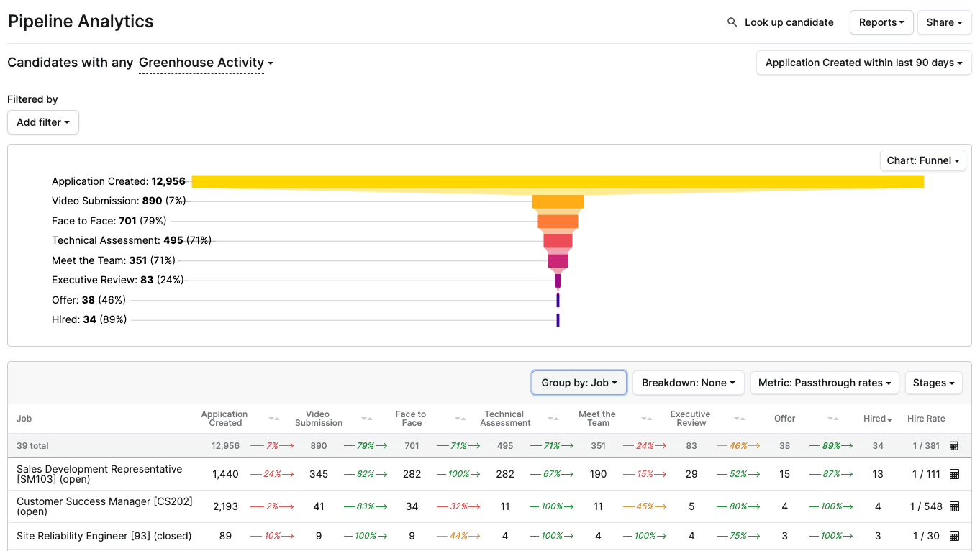Click Look up candidate
This screenshot has height=551, width=980.
coord(789,22)
